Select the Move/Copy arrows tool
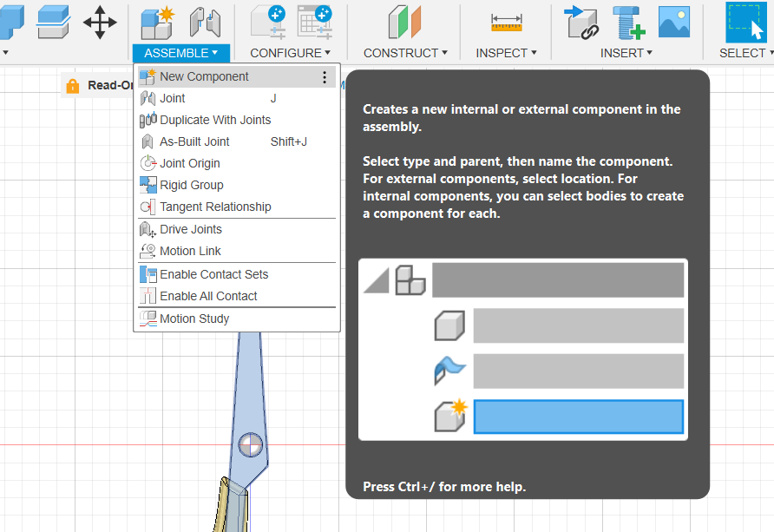 (100, 23)
